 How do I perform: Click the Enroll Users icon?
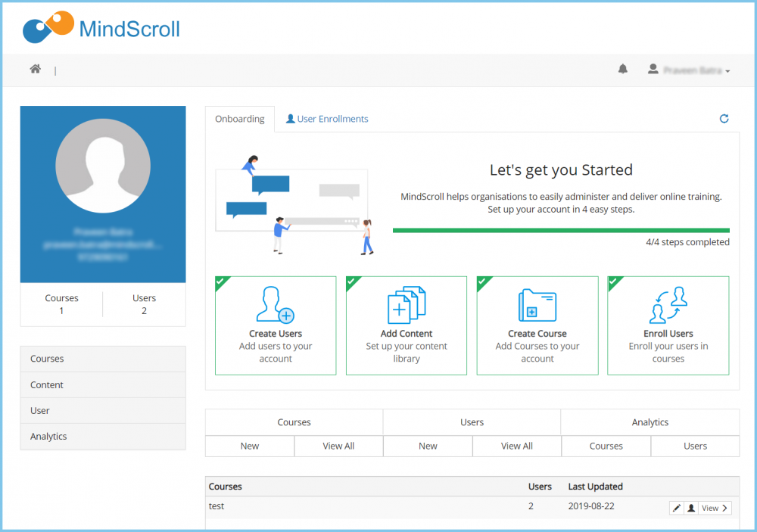pyautogui.click(x=668, y=305)
